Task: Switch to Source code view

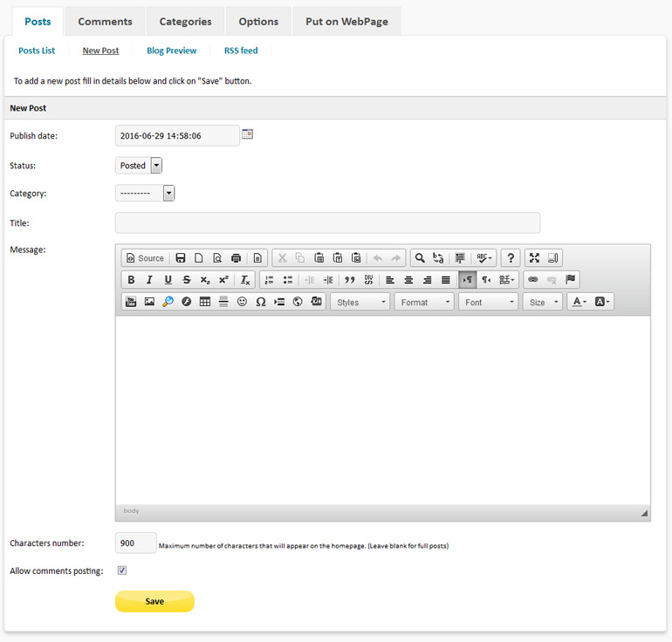Action: pyautogui.click(x=145, y=258)
